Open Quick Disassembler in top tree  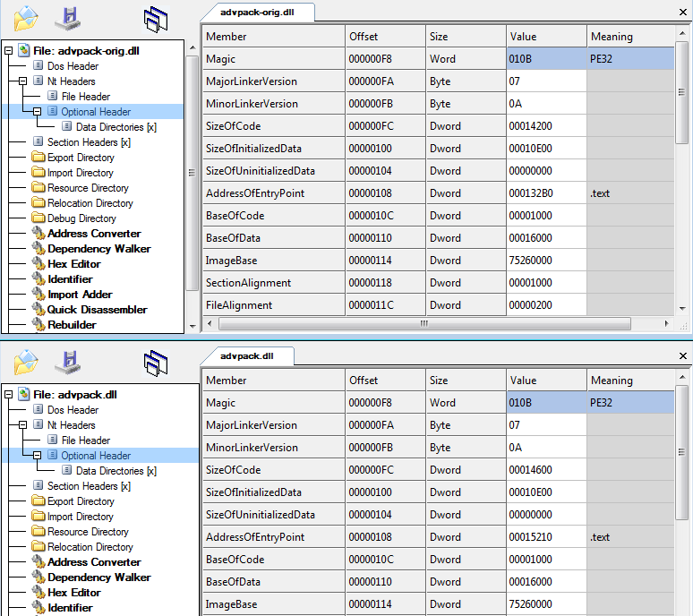pyautogui.click(x=97, y=310)
